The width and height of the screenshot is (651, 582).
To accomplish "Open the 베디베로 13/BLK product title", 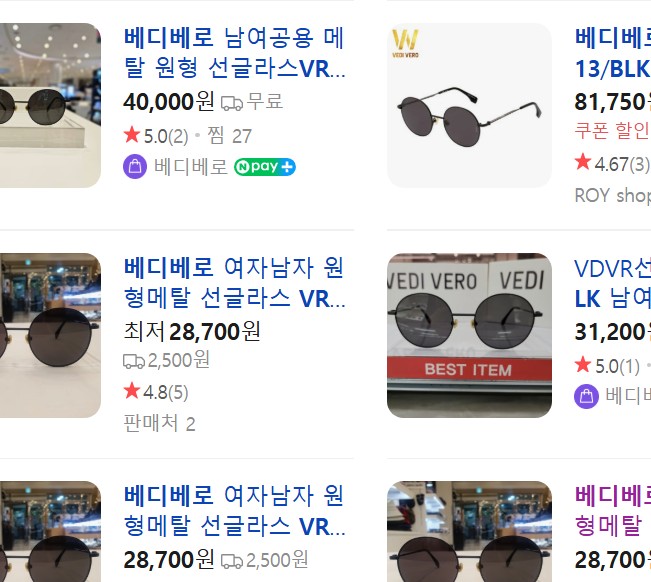I will (x=612, y=54).
